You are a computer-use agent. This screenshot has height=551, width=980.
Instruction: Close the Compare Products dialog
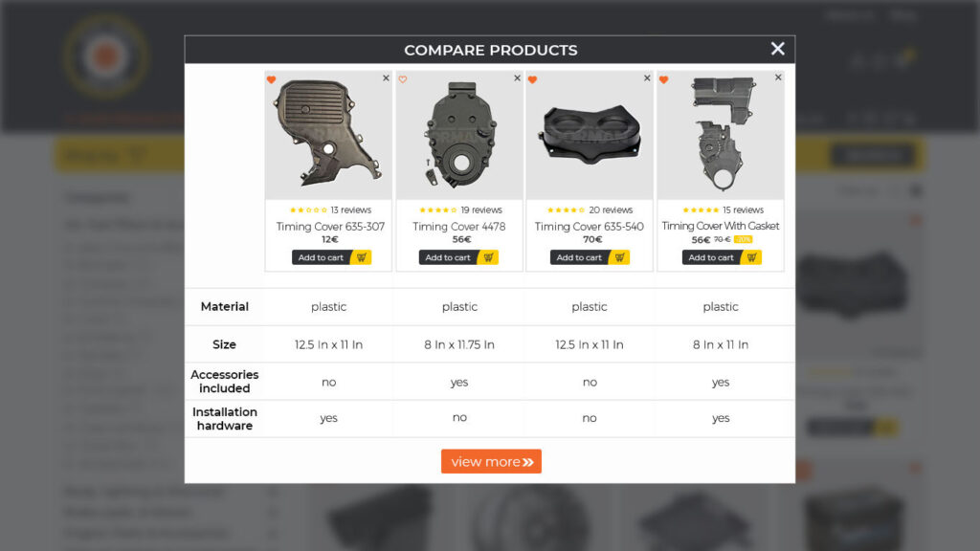(777, 49)
